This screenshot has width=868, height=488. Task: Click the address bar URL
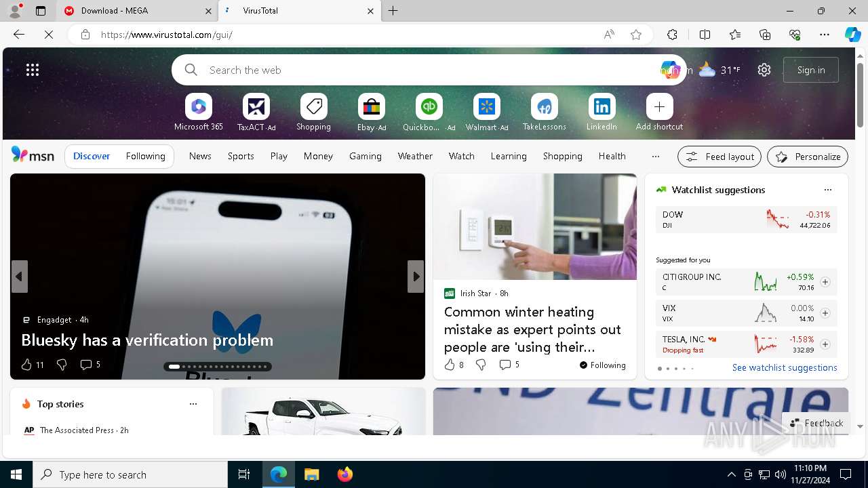[x=166, y=35]
